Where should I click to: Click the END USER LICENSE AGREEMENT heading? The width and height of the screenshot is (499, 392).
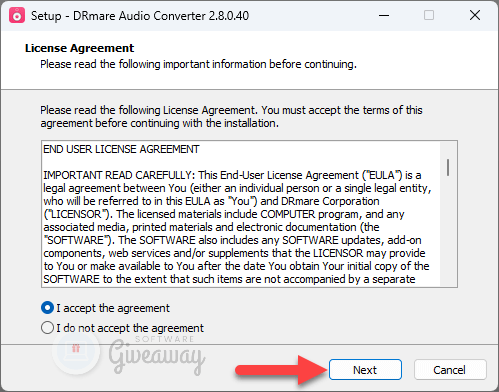(121, 149)
